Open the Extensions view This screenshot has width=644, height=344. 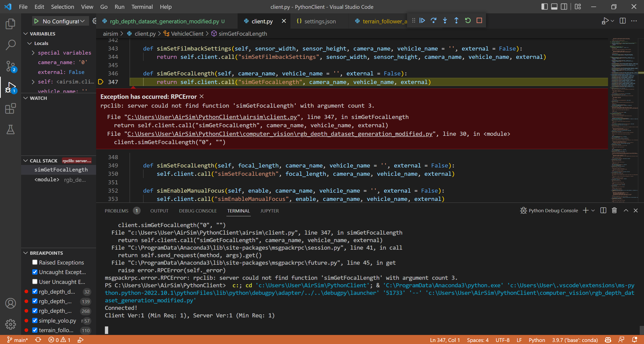(10, 109)
